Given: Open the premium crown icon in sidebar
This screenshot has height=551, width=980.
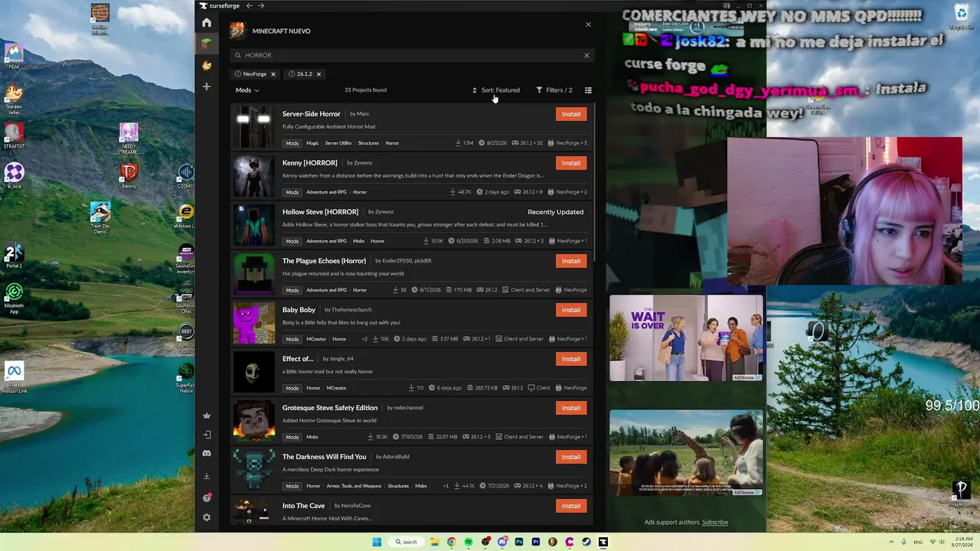Looking at the screenshot, I should pos(207,416).
